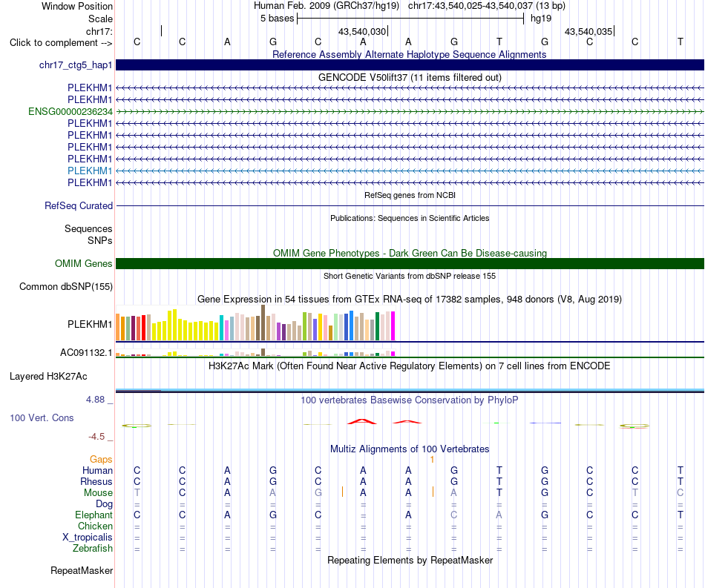Click the Scale label

(x=100, y=19)
